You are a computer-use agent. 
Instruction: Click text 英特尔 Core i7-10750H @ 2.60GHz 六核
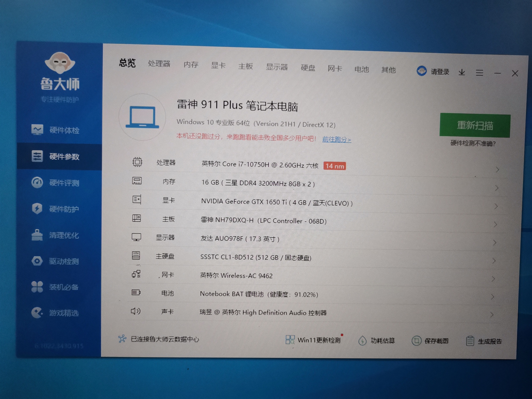pyautogui.click(x=260, y=165)
